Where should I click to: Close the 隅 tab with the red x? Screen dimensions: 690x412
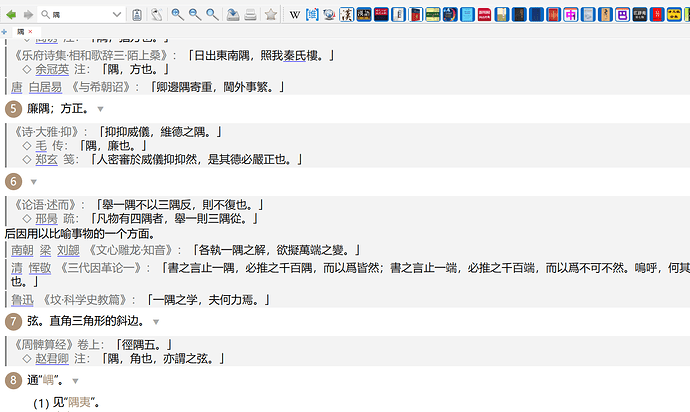tap(30, 32)
